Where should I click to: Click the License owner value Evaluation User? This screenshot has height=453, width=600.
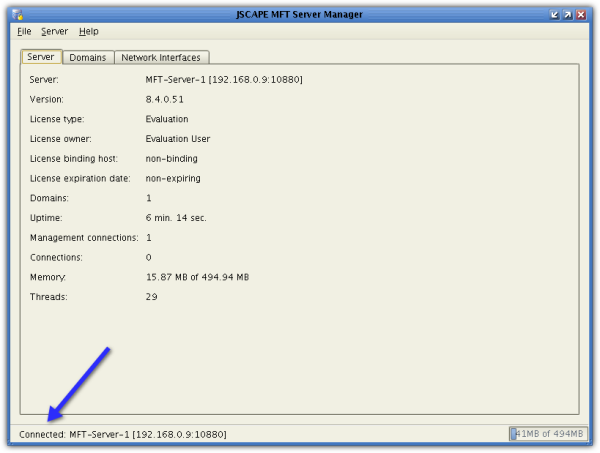point(178,139)
